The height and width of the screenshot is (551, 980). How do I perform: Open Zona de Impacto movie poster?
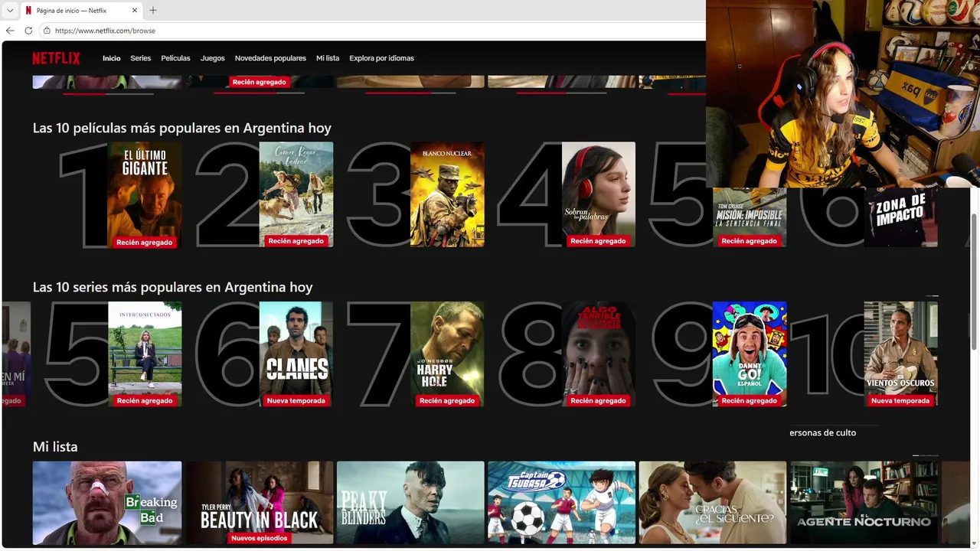(x=901, y=217)
